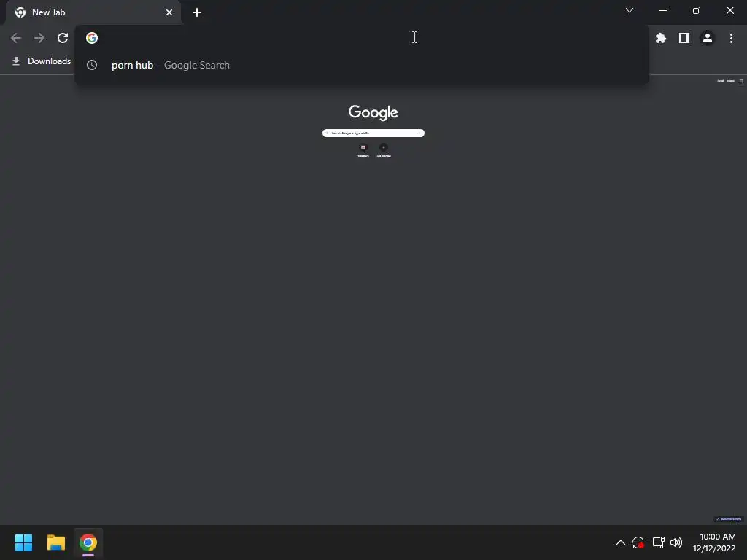Viewport: 747px width, 560px height.
Task: Open the Downloads bookmark
Action: [x=42, y=61]
